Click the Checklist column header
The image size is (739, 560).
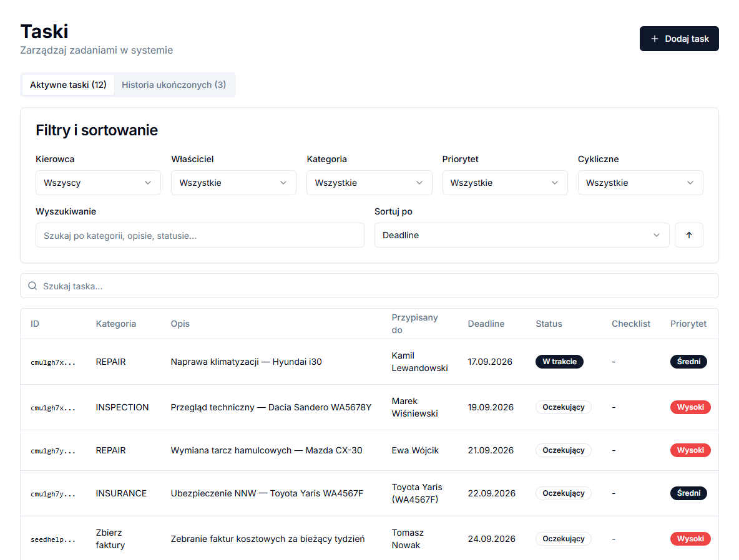(x=630, y=324)
